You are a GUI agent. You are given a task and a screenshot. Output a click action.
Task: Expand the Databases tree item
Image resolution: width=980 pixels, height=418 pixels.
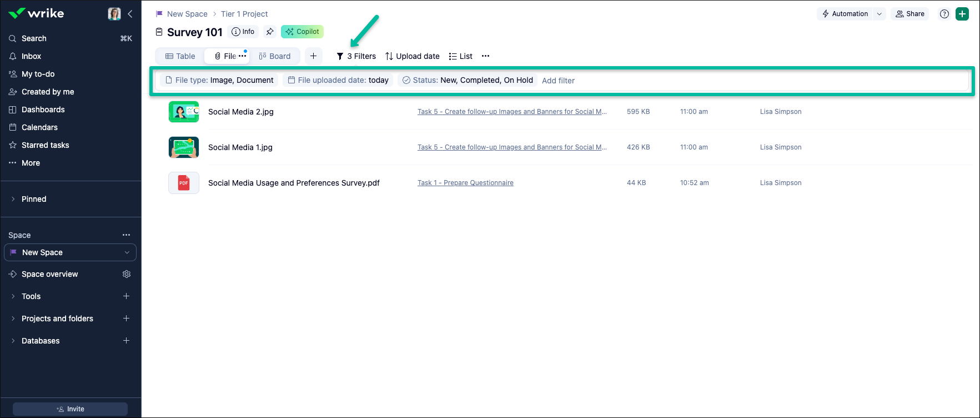(x=13, y=341)
